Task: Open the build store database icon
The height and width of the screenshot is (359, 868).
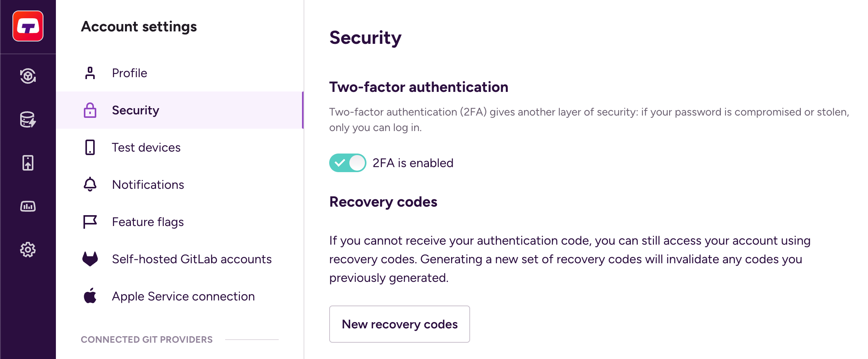Action: coord(28,120)
